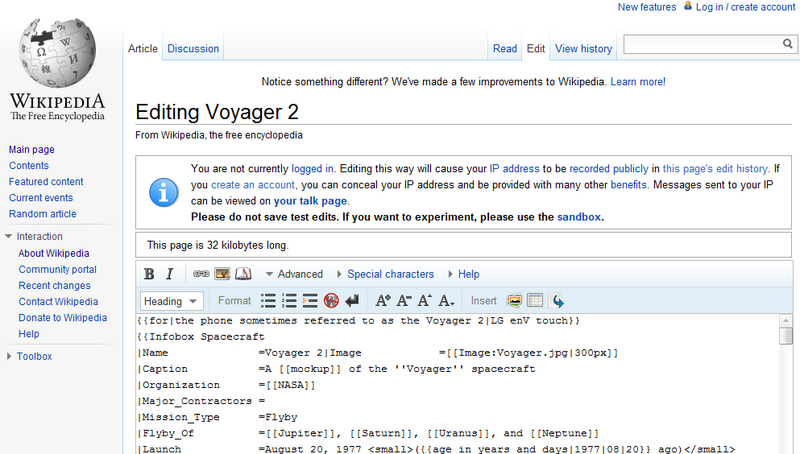This screenshot has height=454, width=800.
Task: Open the sidebar Help link
Action: coord(29,334)
